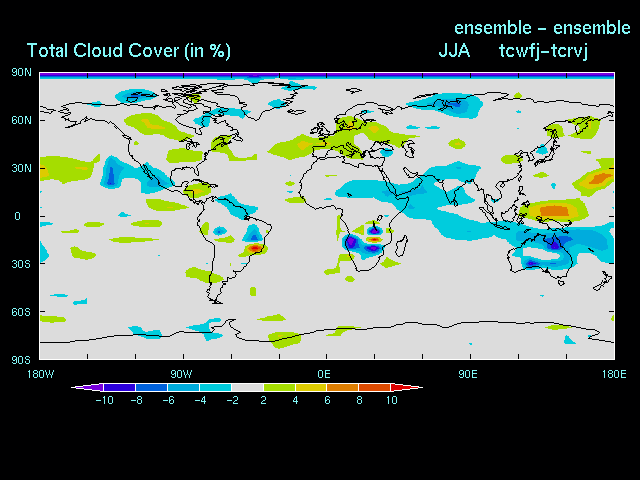640x480 pixels.
Task: Click the orange anomaly in the western Pacific near the equator
Action: point(554,211)
